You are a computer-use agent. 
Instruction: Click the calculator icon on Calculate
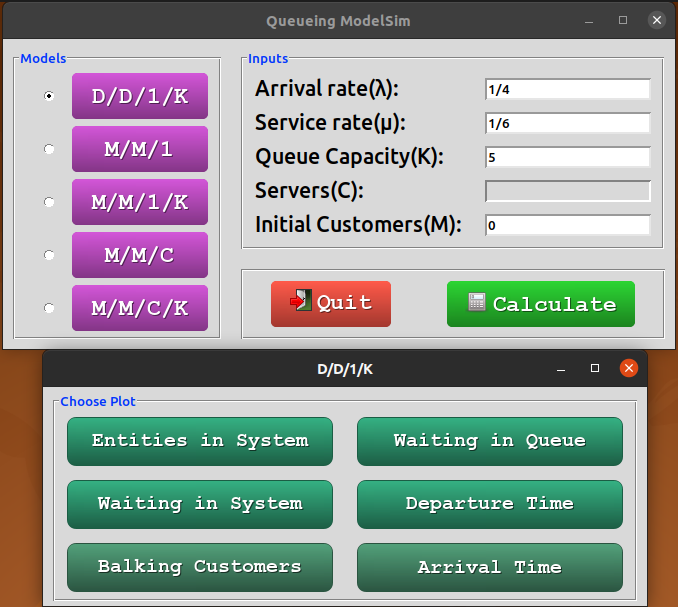click(477, 303)
